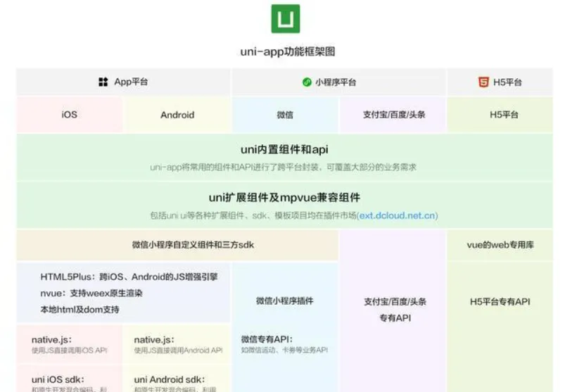Image resolution: width=565 pixels, height=392 pixels.
Task: Click the '微信专有API:' label
Action: coord(267,339)
